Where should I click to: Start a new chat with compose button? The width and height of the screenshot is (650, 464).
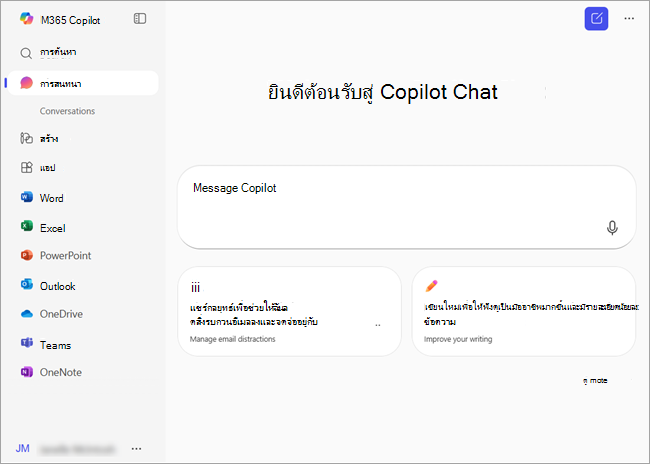click(x=596, y=19)
